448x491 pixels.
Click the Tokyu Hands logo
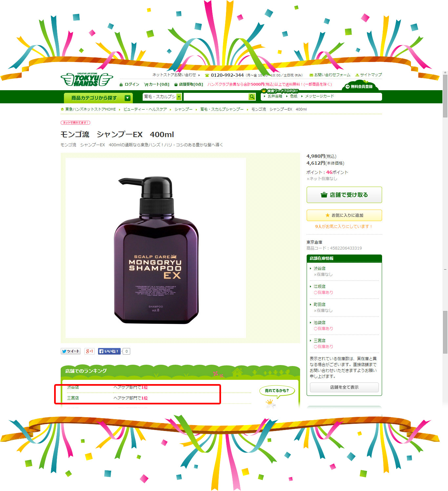click(87, 79)
